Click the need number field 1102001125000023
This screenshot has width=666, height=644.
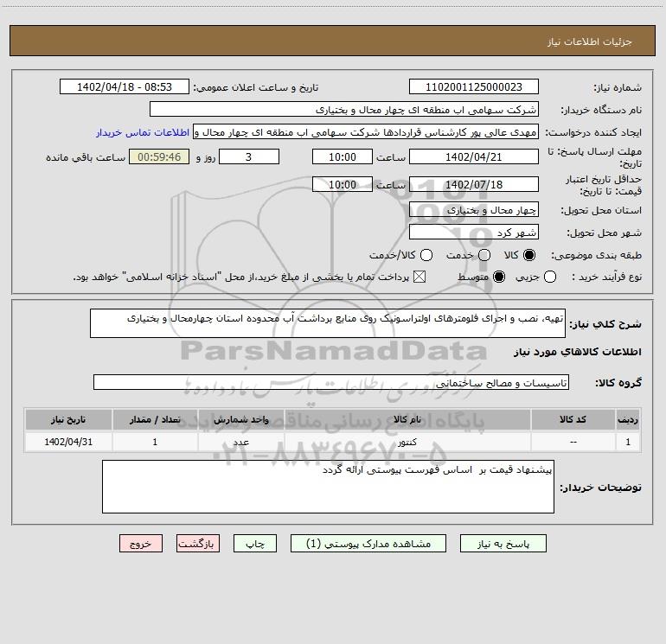click(x=474, y=86)
